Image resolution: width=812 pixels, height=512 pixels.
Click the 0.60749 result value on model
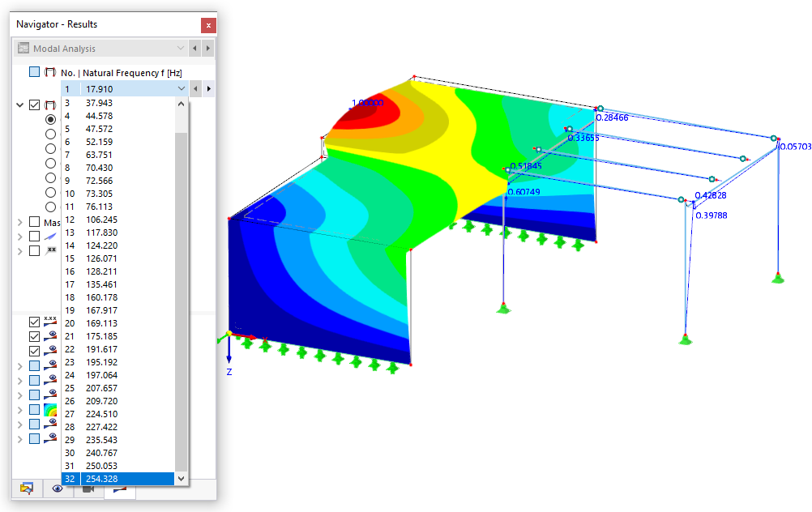[524, 192]
